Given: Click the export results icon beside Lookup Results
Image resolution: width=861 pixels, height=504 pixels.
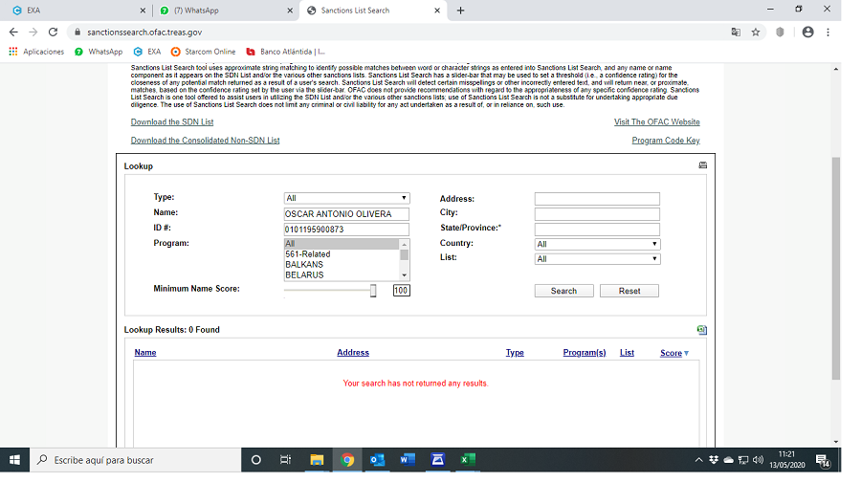Looking at the screenshot, I should (x=702, y=330).
